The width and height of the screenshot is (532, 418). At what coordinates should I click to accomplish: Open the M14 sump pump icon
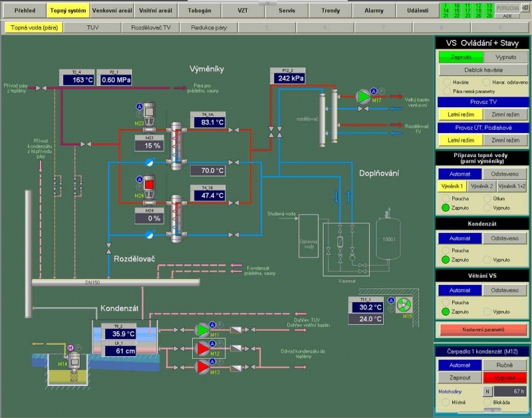pos(74,366)
